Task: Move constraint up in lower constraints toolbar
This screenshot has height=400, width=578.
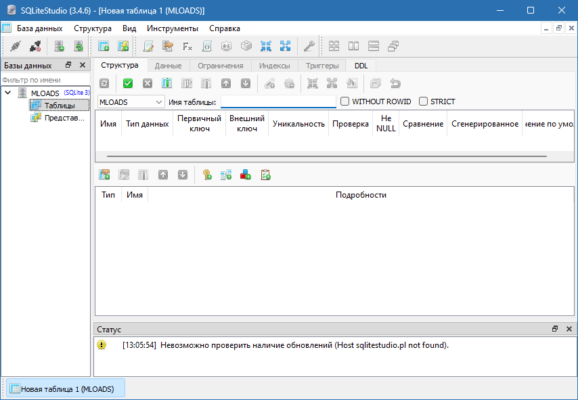Action: point(163,175)
